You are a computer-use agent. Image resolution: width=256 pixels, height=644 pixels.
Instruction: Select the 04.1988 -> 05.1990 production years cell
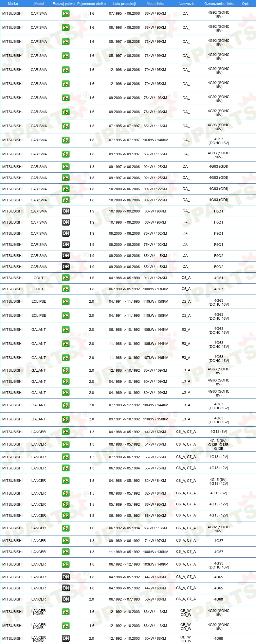coord(124,278)
